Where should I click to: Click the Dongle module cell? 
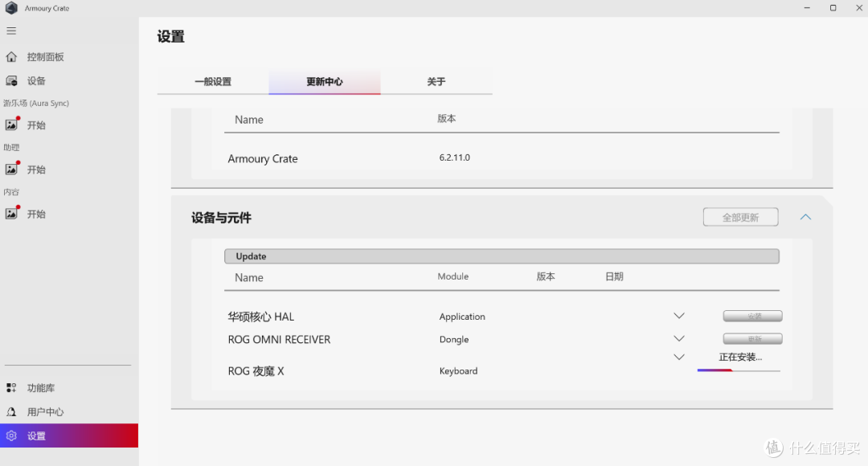click(x=454, y=339)
